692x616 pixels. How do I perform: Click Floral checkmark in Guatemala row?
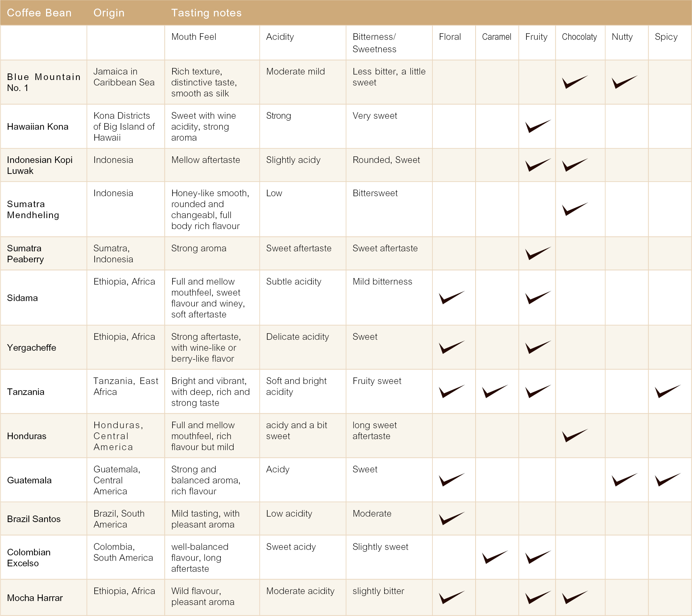pos(451,480)
